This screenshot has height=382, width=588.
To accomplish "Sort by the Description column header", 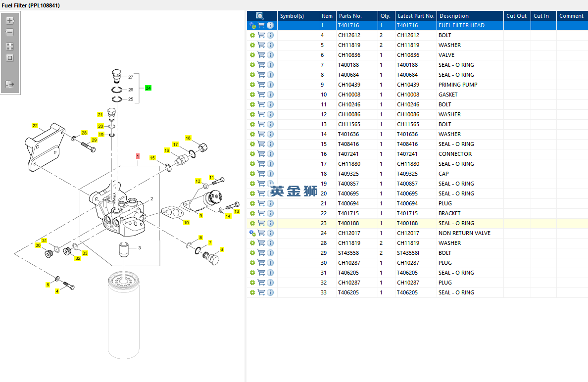I will pyautogui.click(x=470, y=16).
